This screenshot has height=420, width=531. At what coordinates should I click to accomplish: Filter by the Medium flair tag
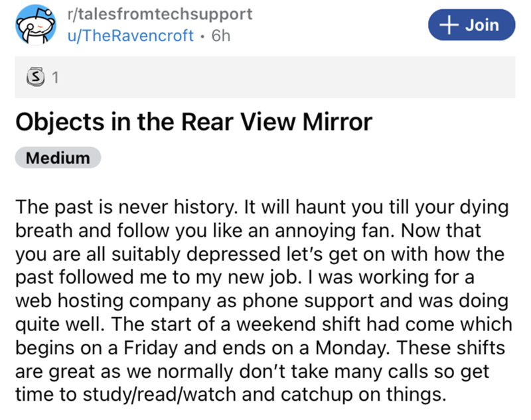coord(57,158)
